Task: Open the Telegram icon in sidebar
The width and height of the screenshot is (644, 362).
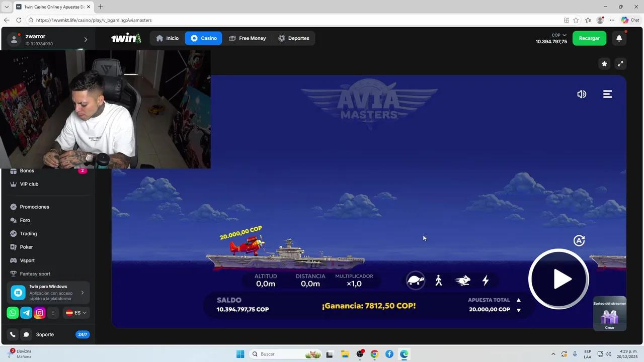Action: (26, 313)
